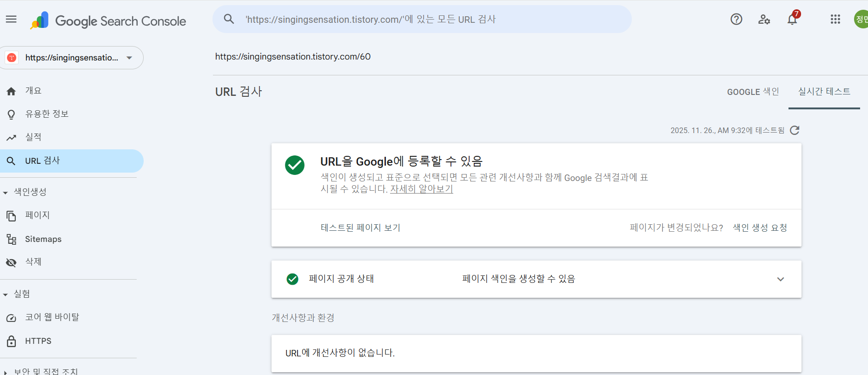Click the gauge icon for 코어 웹 바이탈
The width and height of the screenshot is (868, 375).
[x=11, y=318]
